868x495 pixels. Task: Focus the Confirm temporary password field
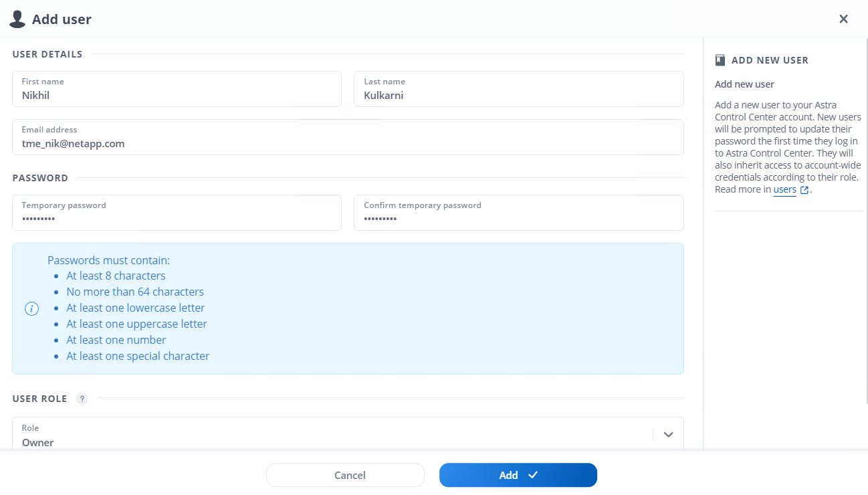click(519, 213)
